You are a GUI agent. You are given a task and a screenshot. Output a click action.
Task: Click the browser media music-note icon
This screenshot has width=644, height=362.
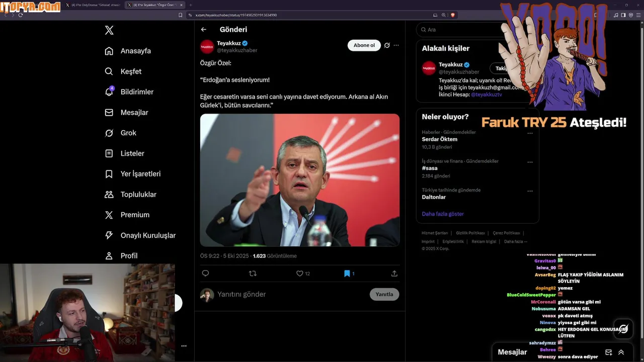tap(616, 15)
